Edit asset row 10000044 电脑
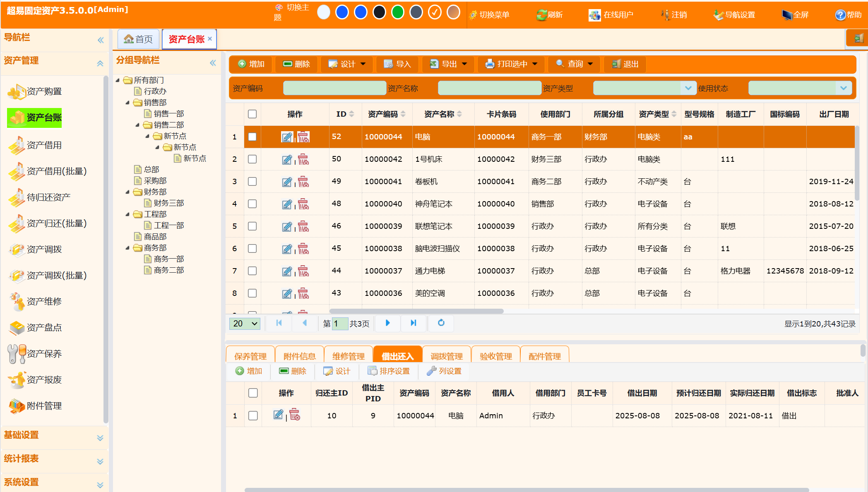Viewport: 868px width, 492px height. coord(287,137)
